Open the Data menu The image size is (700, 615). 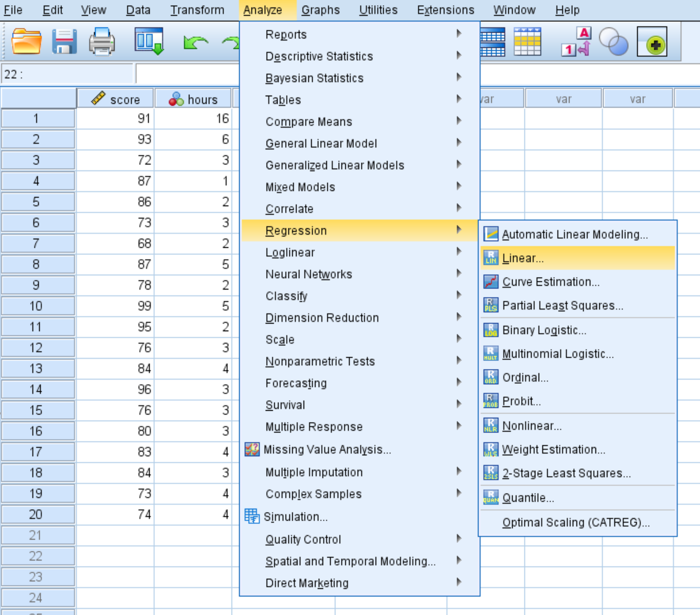138,10
